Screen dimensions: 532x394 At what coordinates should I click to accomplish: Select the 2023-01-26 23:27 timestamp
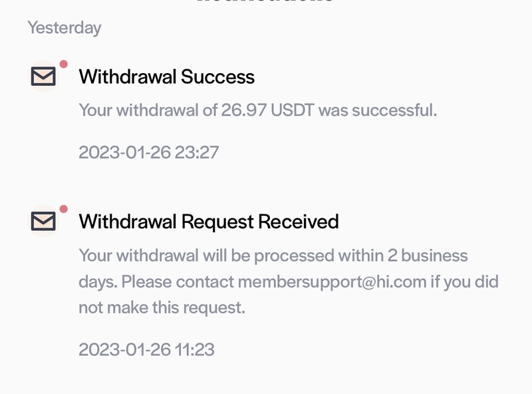coord(148,152)
